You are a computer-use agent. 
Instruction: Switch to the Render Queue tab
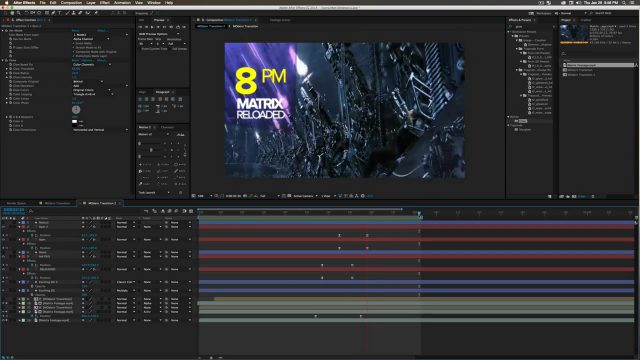point(16,203)
